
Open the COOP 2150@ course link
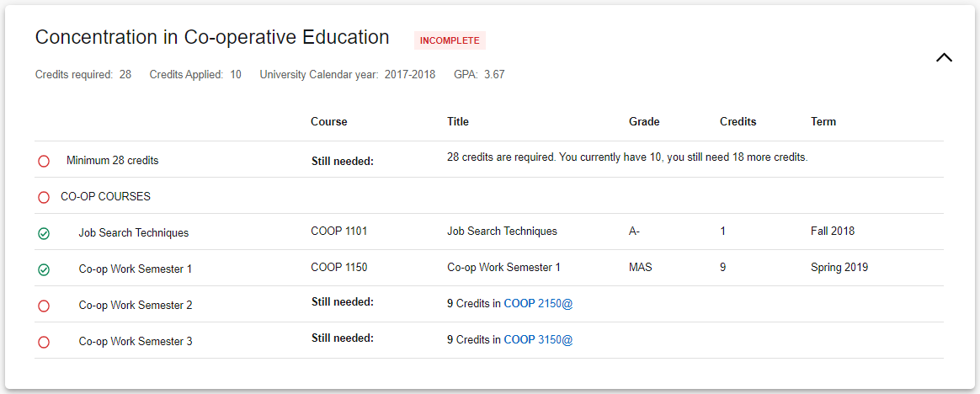(x=538, y=304)
